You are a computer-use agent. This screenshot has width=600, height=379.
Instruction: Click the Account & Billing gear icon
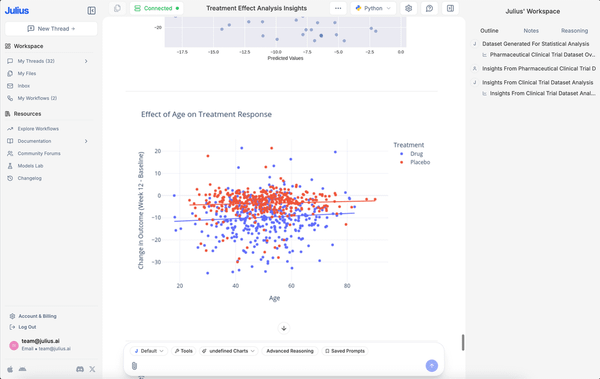coord(12,316)
